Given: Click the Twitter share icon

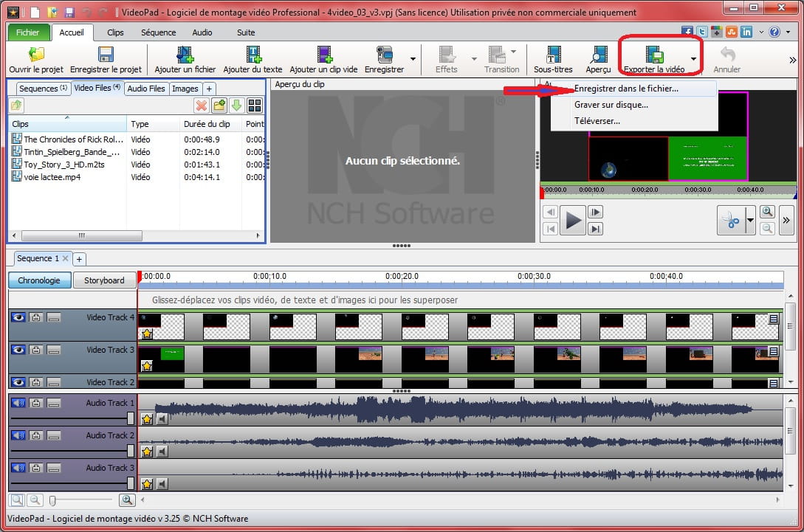Looking at the screenshot, I should point(702,32).
